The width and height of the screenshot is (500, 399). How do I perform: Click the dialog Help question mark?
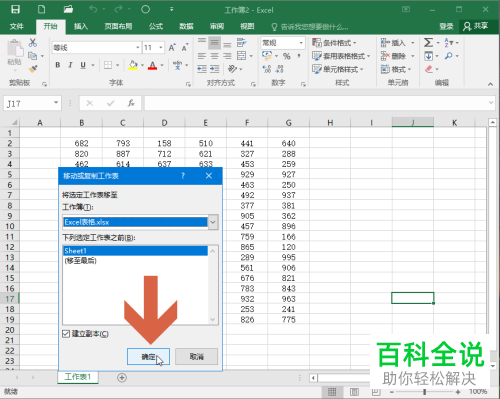[x=183, y=176]
